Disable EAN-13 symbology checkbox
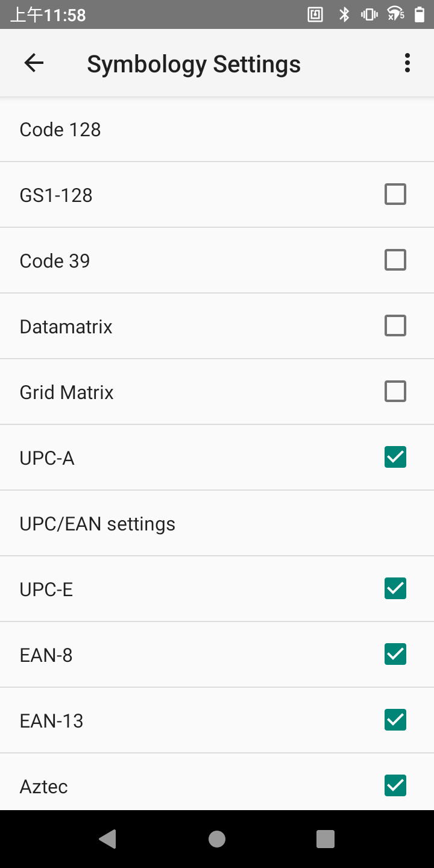This screenshot has width=434, height=868. click(395, 720)
